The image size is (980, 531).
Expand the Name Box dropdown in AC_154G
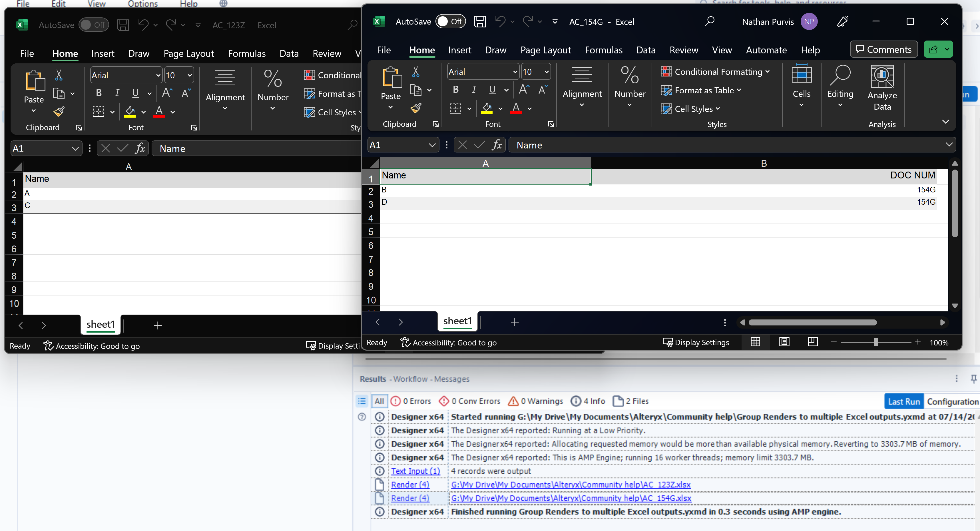point(432,145)
